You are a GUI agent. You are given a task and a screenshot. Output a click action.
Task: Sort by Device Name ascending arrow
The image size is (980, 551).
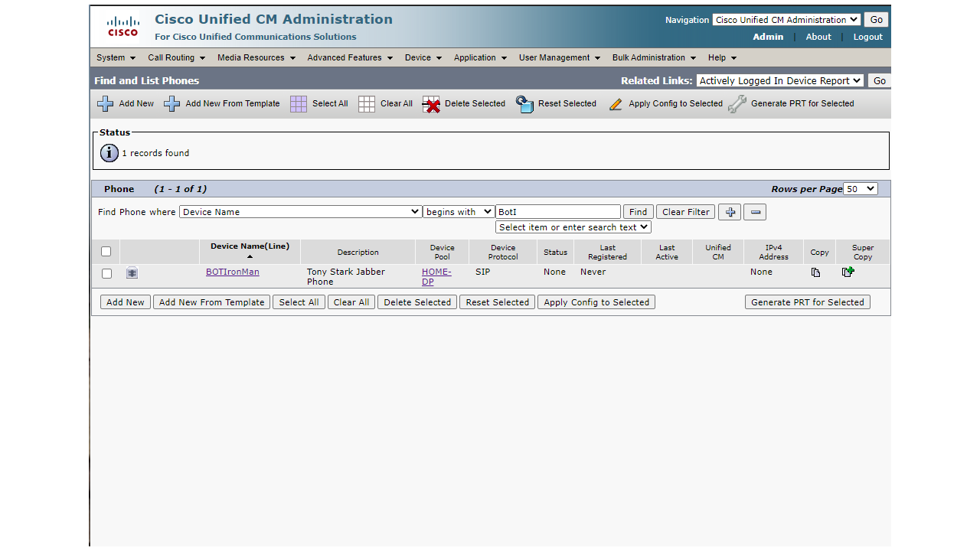[250, 256]
